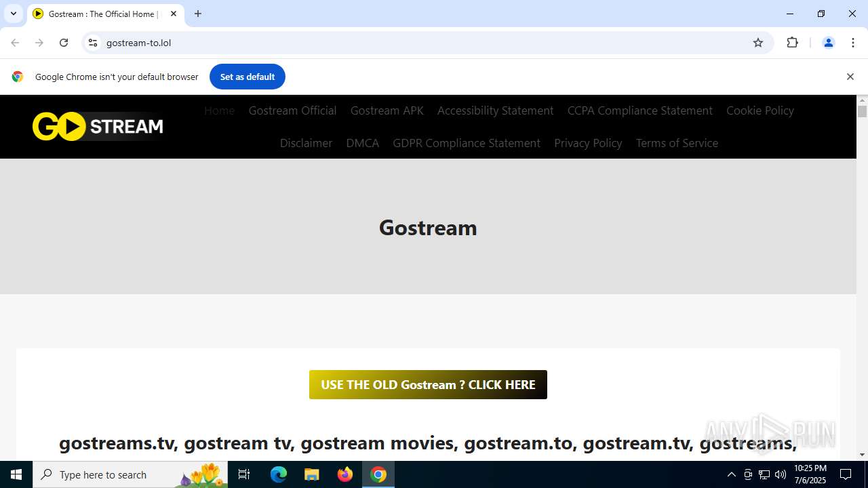Open the Gostream Official menu link
The height and width of the screenshot is (488, 868).
pos(292,110)
